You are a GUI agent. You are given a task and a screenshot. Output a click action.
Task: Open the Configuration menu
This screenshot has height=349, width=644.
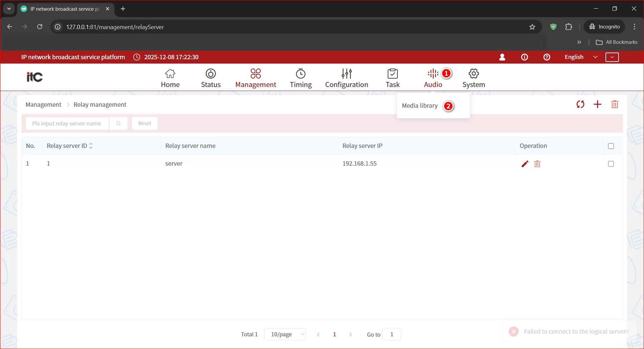click(346, 78)
